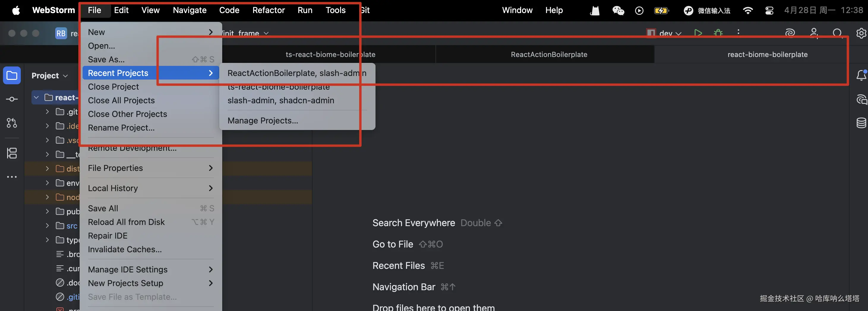
Task: Open the File menu
Action: point(94,10)
